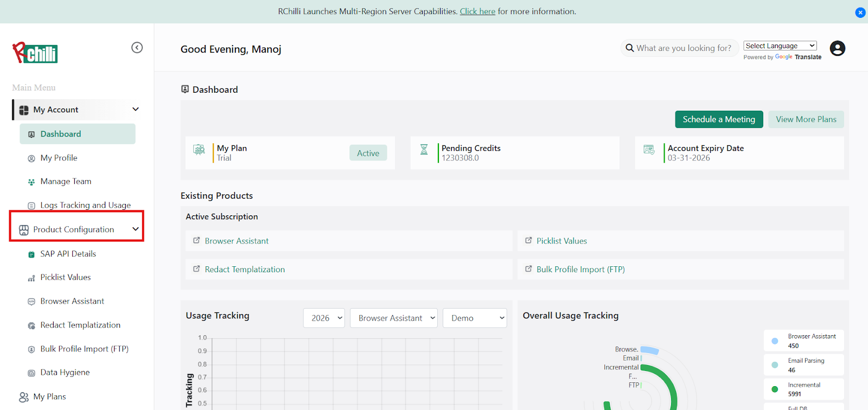Image resolution: width=868 pixels, height=410 pixels.
Task: Open the Demo usage type dropdown
Action: click(475, 318)
